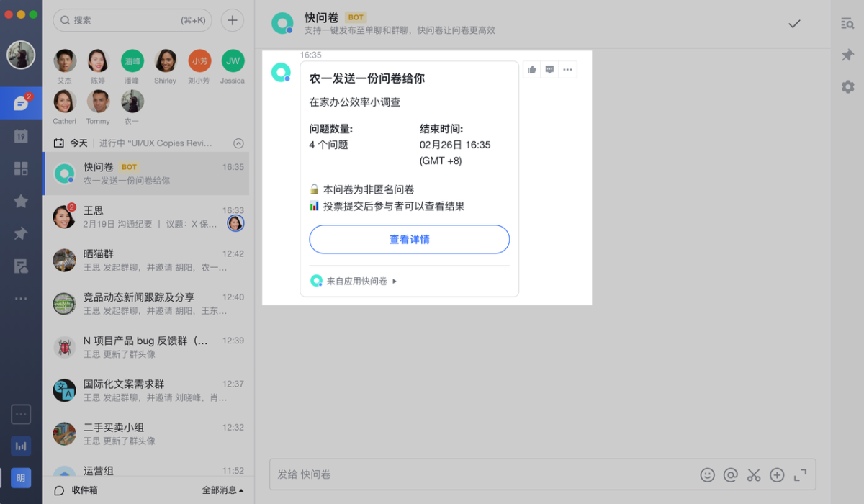Click the BOT tag in chat header

pyautogui.click(x=355, y=17)
